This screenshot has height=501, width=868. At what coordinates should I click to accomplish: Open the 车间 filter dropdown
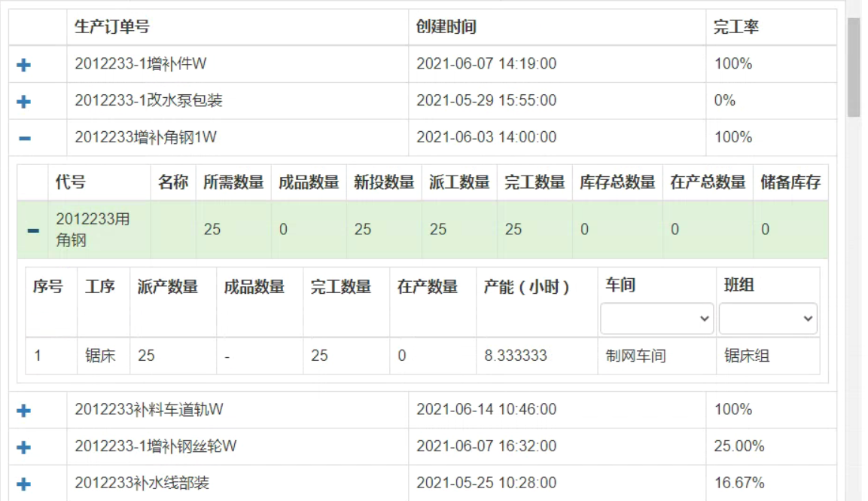pos(656,319)
